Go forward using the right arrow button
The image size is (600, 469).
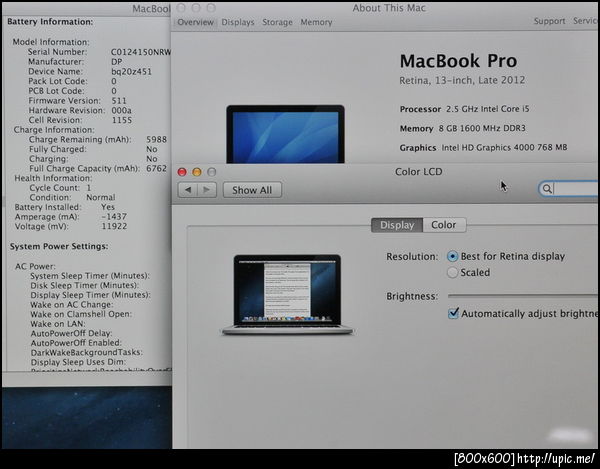click(207, 190)
